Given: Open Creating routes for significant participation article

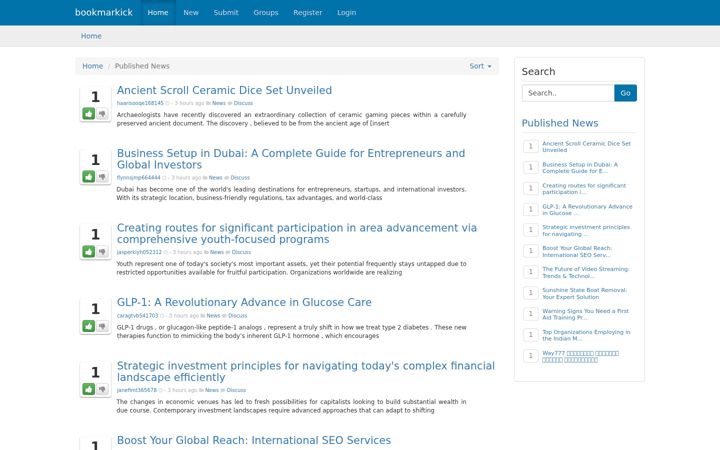Looking at the screenshot, I should point(297,233).
